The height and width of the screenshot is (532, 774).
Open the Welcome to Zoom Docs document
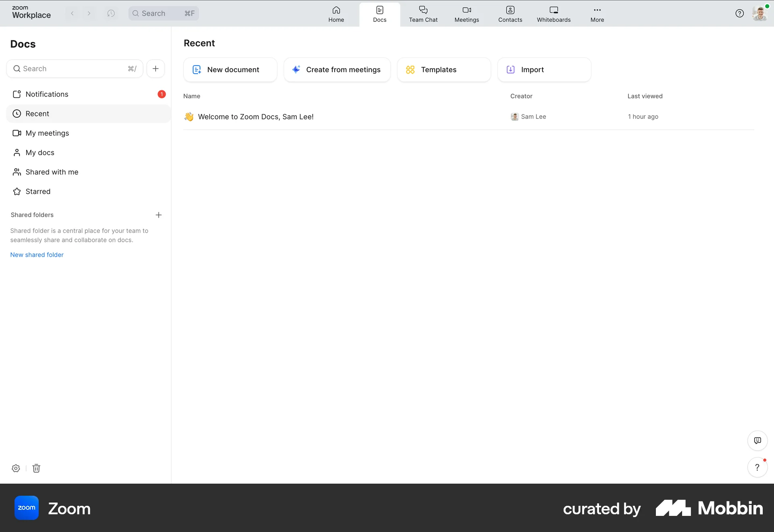256,116
